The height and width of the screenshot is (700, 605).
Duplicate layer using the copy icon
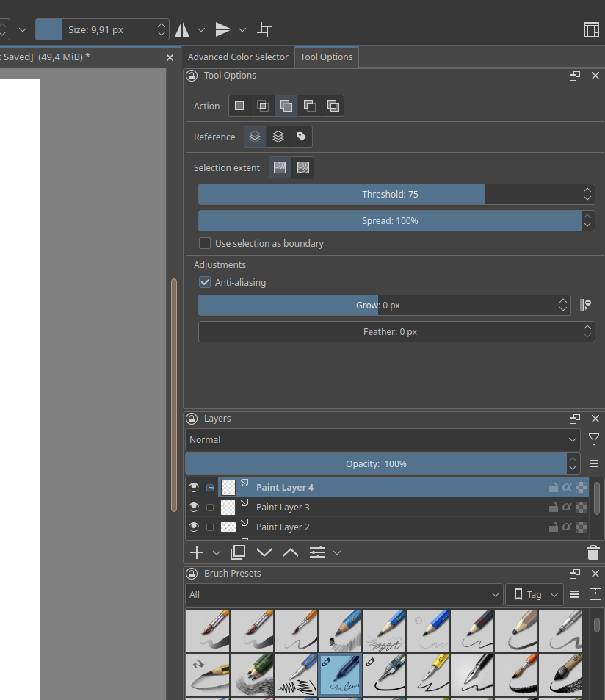point(238,552)
